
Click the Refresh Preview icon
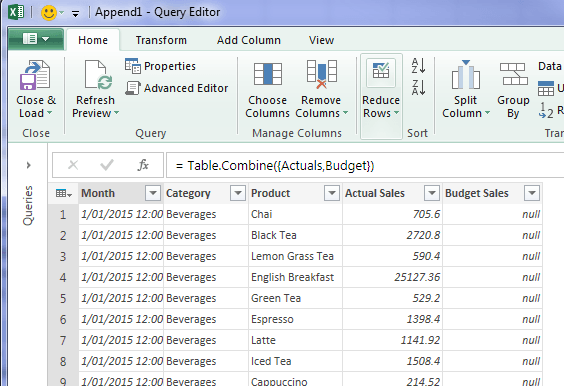pos(98,75)
